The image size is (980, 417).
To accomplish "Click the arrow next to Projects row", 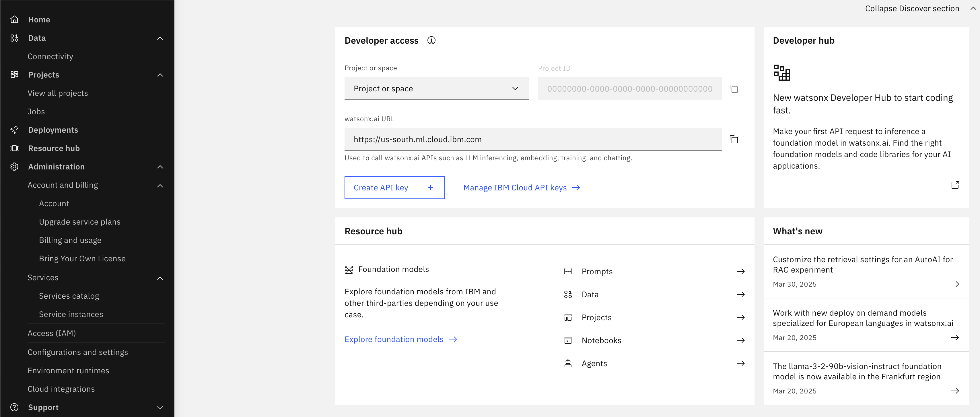I will (x=740, y=317).
